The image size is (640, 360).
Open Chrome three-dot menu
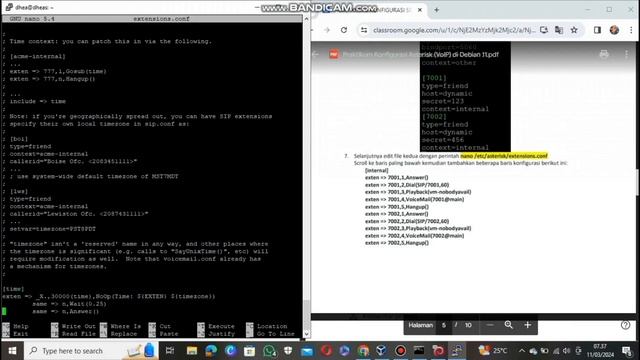tap(631, 30)
